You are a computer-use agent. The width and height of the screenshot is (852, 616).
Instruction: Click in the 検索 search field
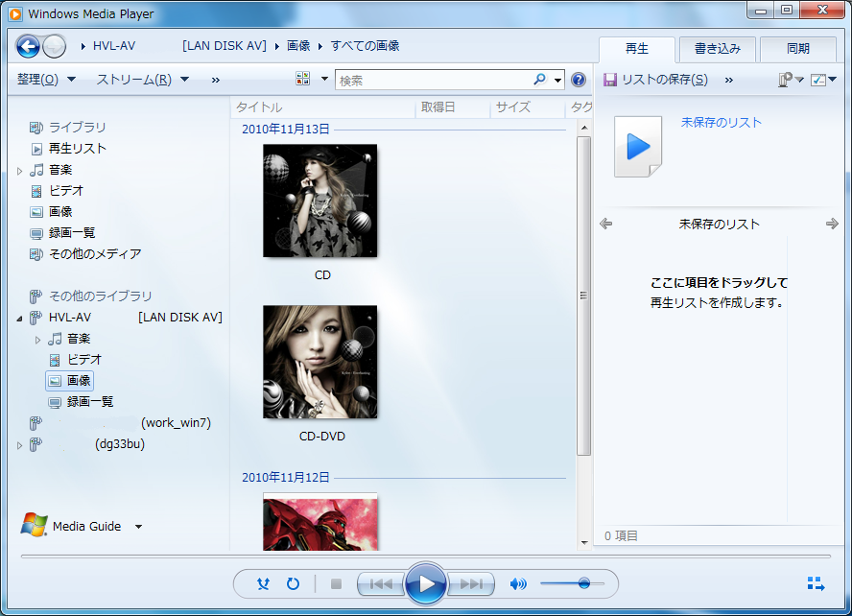[434, 81]
